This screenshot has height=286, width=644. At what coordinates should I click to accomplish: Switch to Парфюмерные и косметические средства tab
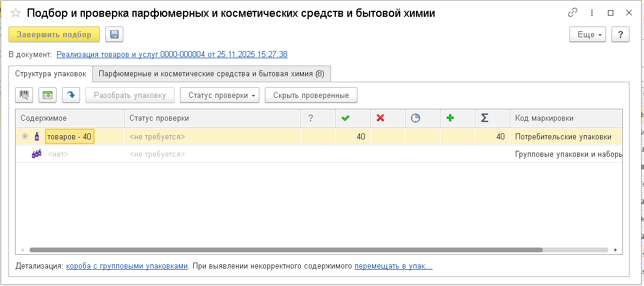(x=211, y=74)
